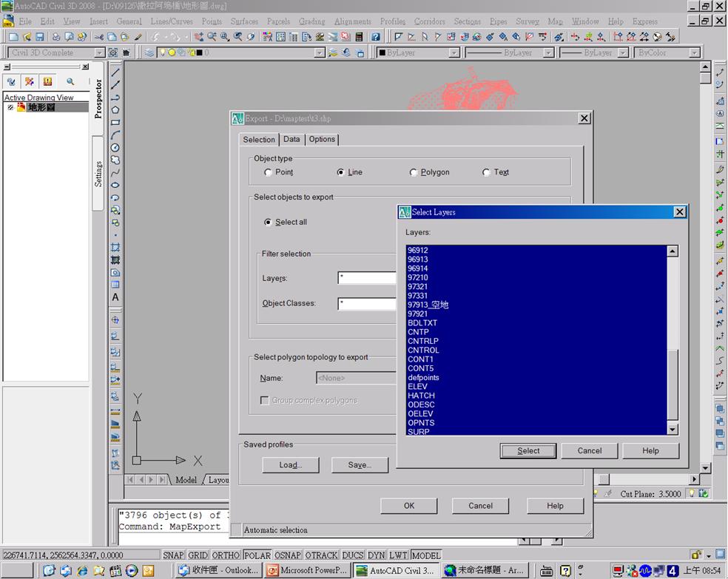Click OK in the Export dialog
This screenshot has height=579, width=728.
pos(409,506)
